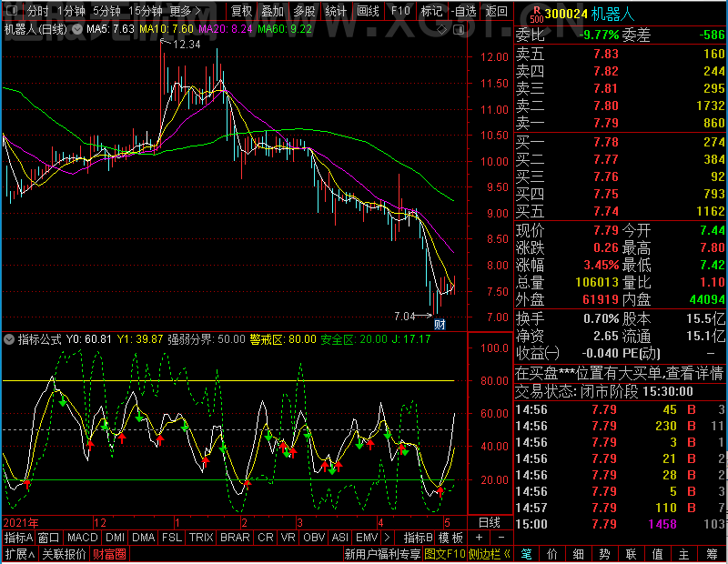Screen dimensions: 728x564
Task: Expand the 扩展 panel
Action: pos(20,554)
